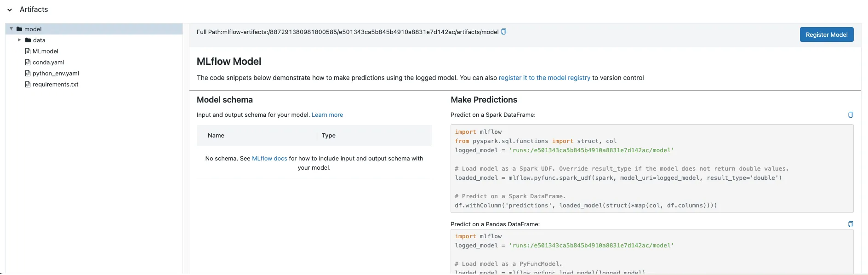Open the python_env.yaml file icon
868x275 pixels.
(x=28, y=73)
